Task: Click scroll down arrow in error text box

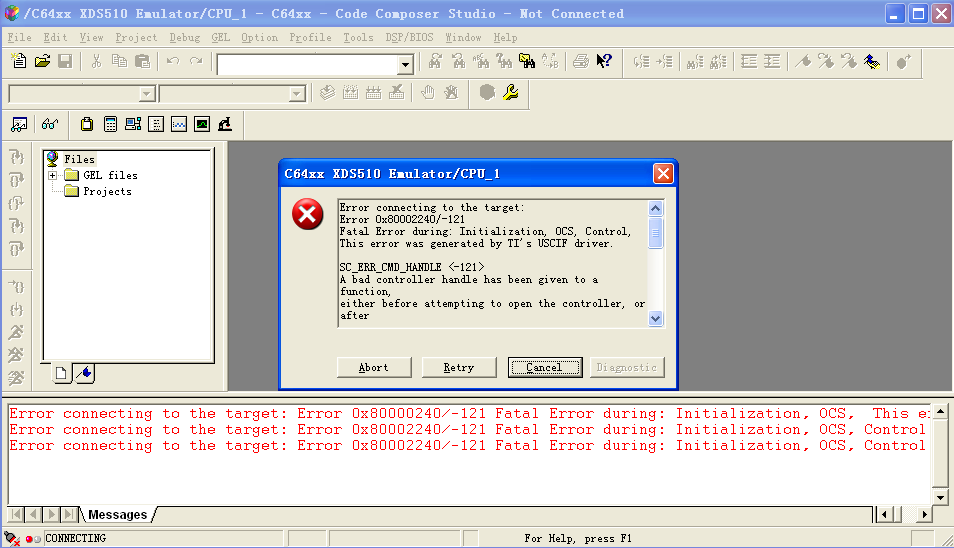Action: click(655, 318)
